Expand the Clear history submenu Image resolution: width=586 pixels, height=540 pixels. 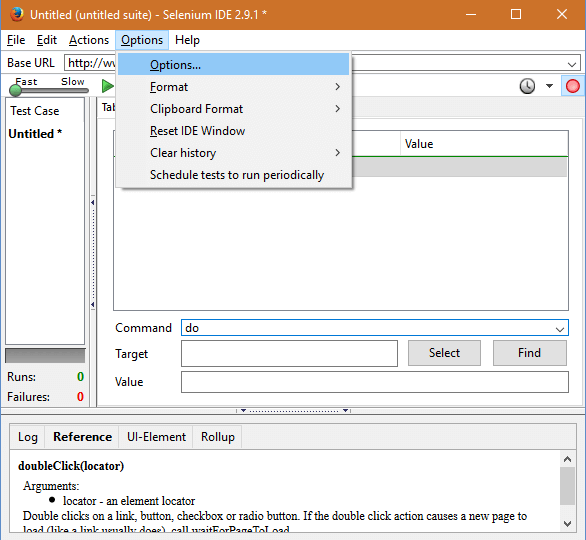click(x=234, y=153)
